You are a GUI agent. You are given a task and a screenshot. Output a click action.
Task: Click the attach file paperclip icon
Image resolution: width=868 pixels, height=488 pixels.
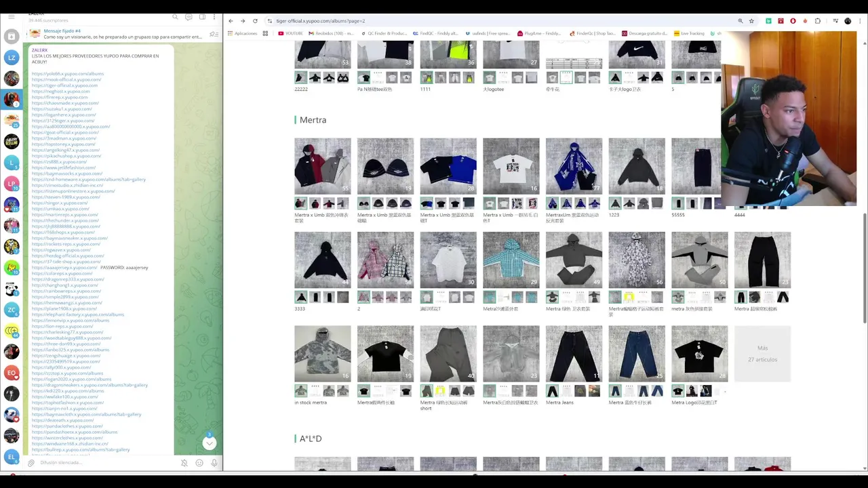click(31, 463)
